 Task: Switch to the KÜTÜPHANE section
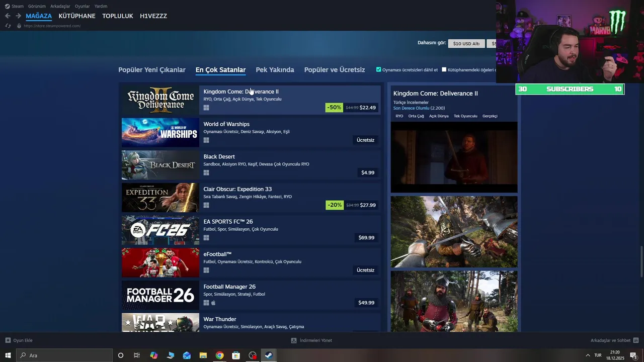point(77,16)
